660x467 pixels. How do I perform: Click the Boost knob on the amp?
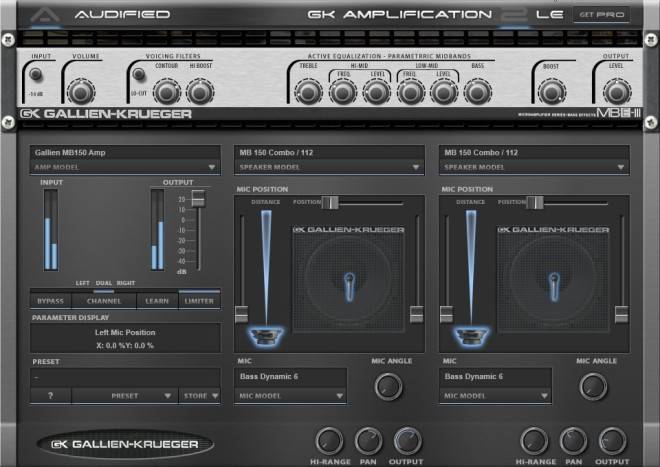coord(550,92)
